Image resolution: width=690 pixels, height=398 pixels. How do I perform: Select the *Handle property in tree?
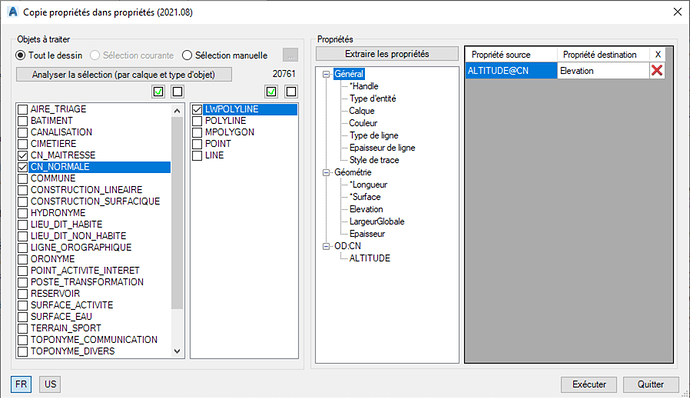click(363, 86)
